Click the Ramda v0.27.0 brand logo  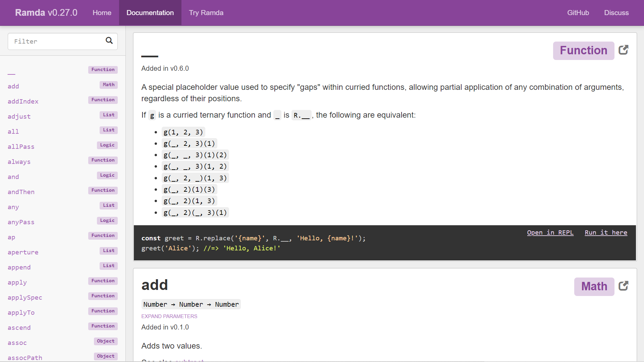tap(46, 13)
